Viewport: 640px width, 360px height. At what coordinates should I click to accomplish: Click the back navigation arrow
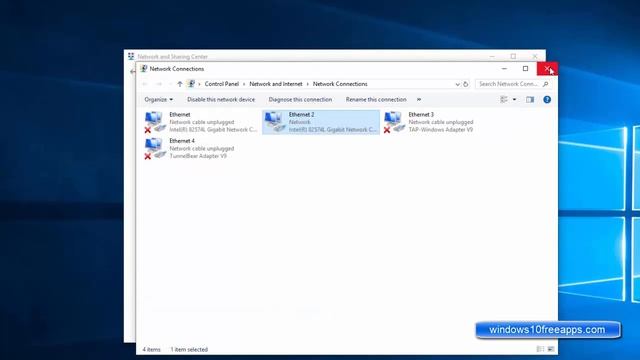[x=145, y=84]
